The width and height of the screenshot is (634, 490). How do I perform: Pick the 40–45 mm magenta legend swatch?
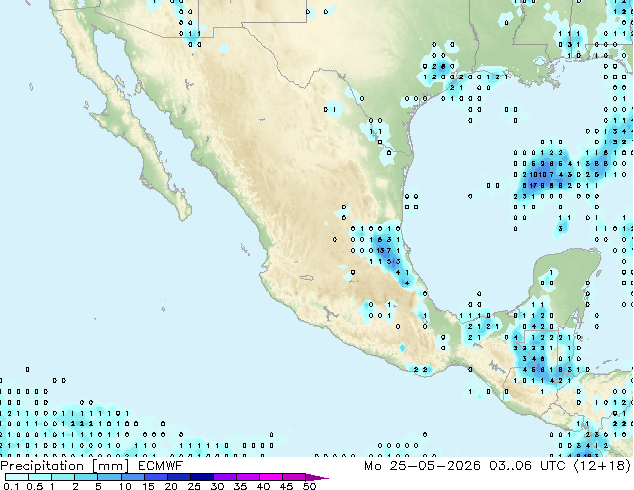pyautogui.click(x=271, y=477)
